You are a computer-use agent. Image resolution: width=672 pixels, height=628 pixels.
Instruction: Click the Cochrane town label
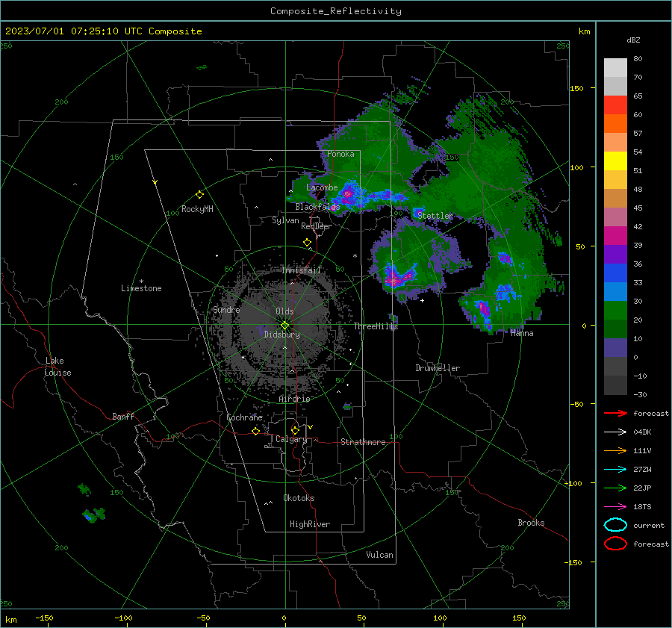(244, 417)
